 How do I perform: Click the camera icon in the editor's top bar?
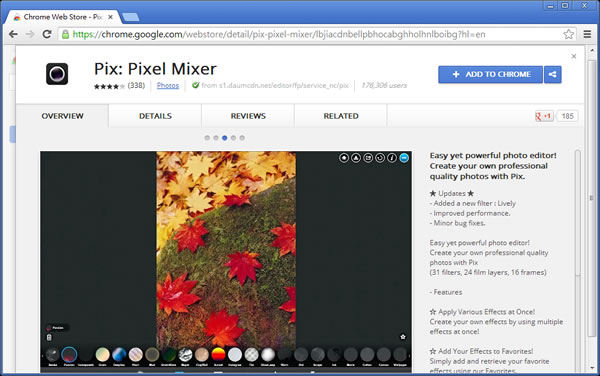pos(368,158)
